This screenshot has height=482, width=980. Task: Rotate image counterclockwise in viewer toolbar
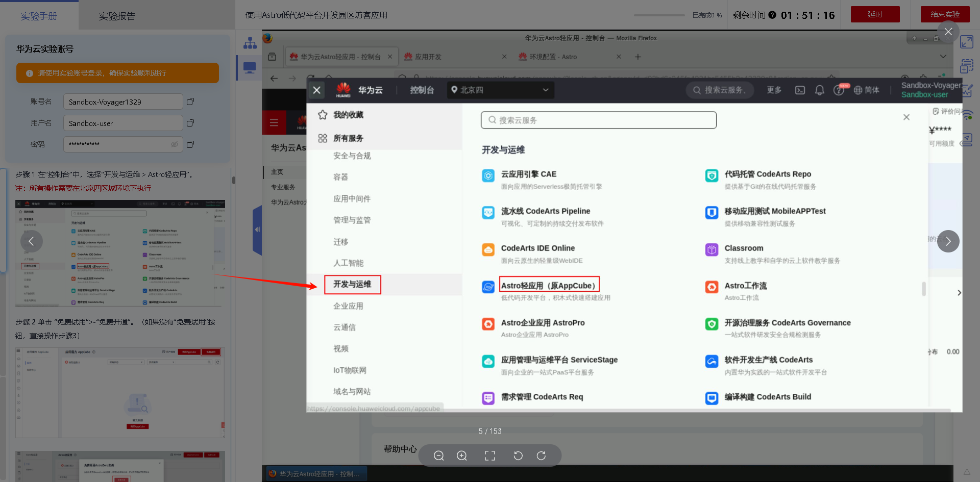point(518,455)
